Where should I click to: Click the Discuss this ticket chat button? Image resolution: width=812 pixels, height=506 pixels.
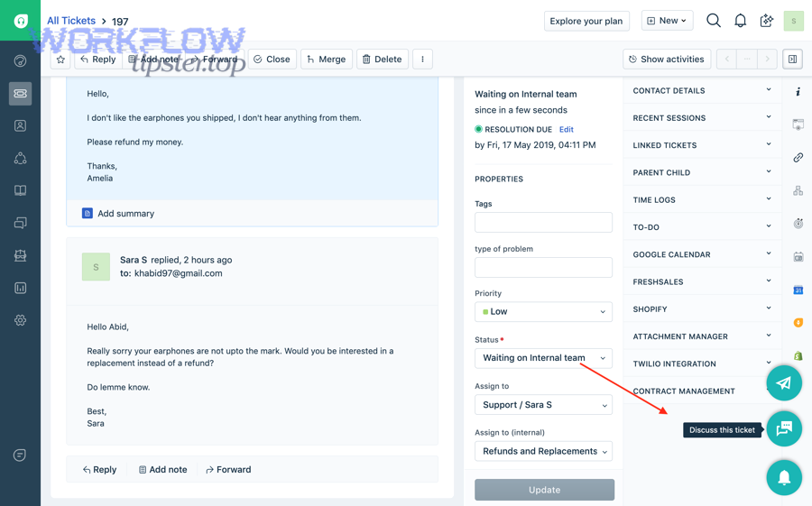click(784, 428)
